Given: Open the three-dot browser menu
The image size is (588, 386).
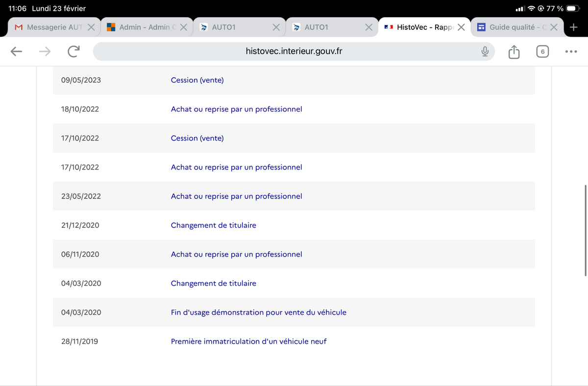Looking at the screenshot, I should pos(570,51).
